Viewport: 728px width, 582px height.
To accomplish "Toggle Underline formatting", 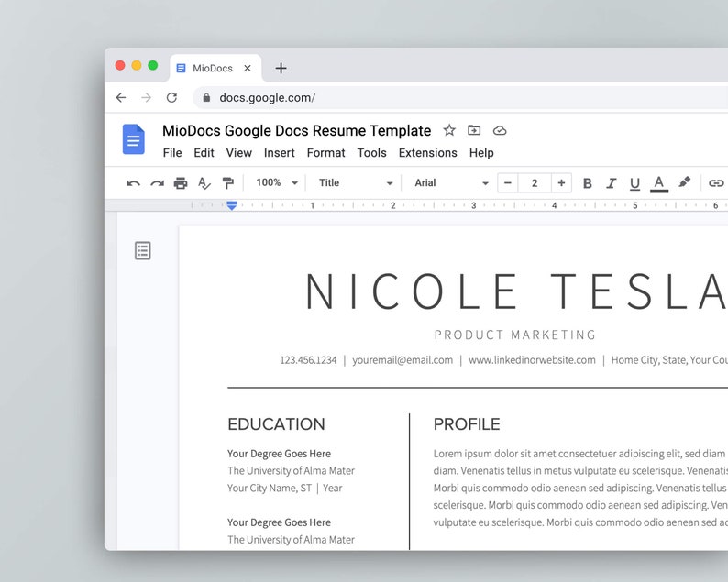I will pos(634,184).
